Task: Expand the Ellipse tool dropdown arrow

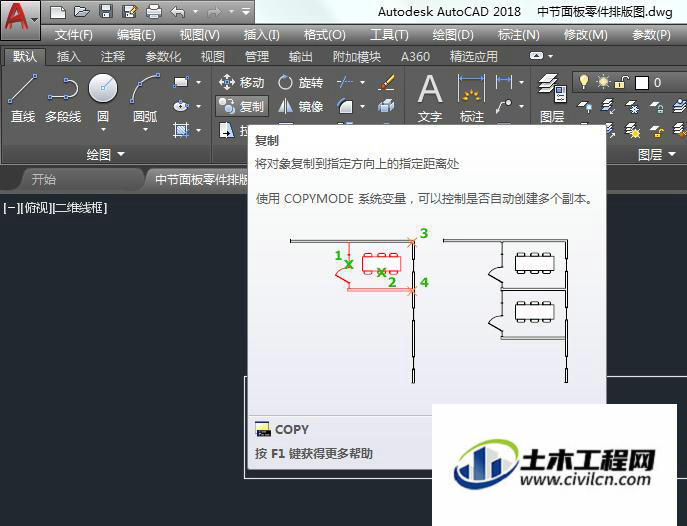Action: pyautogui.click(x=198, y=106)
